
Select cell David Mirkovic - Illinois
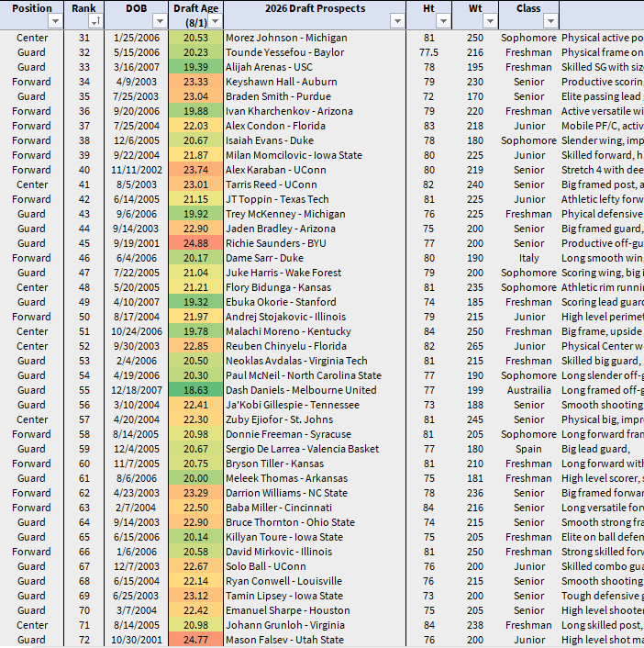315,552
